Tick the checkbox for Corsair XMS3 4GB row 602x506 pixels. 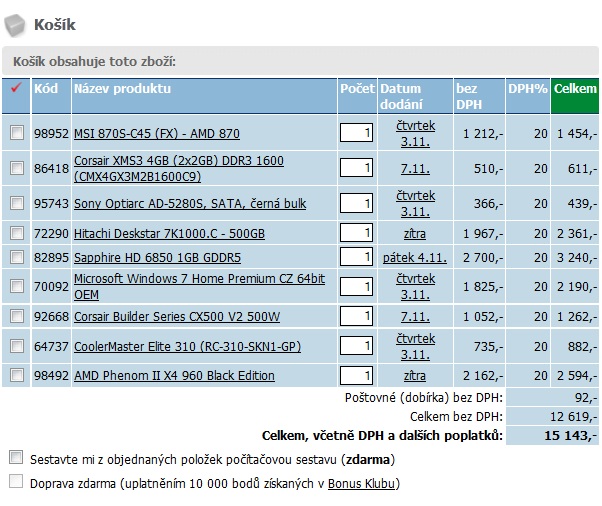(x=17, y=168)
